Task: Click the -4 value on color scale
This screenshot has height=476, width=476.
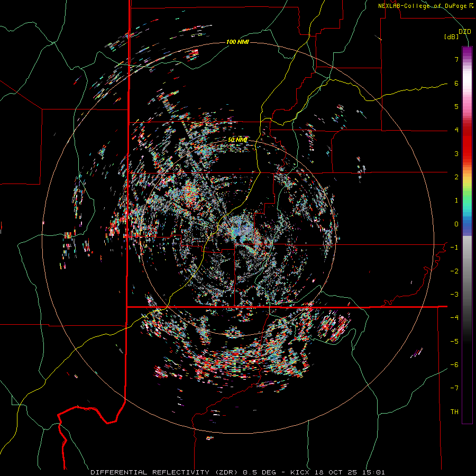Action: click(x=454, y=318)
